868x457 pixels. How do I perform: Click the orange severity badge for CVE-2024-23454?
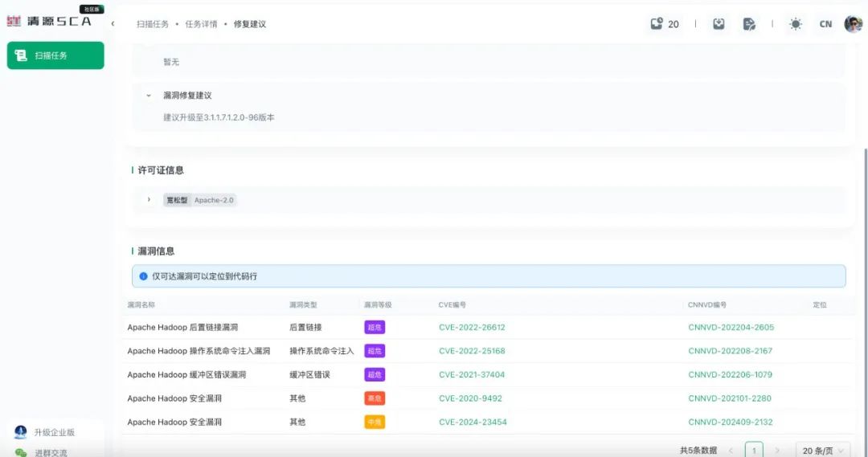click(375, 422)
